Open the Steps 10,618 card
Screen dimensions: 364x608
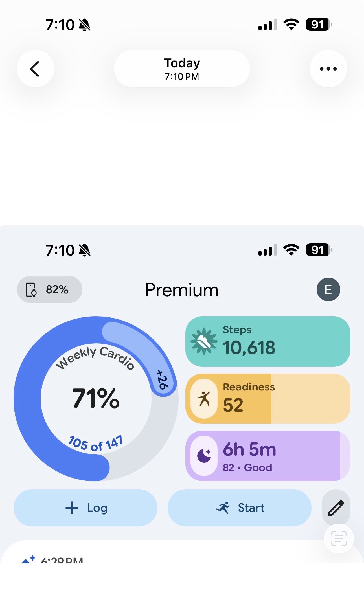267,341
